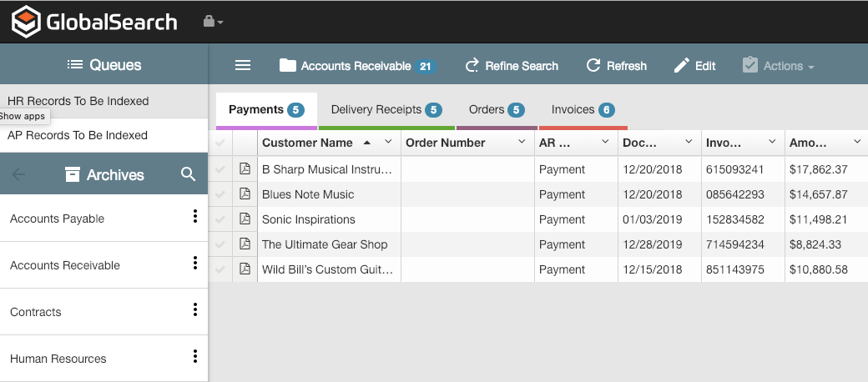Select checkbox for B Sharp Musical row
Screen dimensions: 868x382
pos(220,169)
